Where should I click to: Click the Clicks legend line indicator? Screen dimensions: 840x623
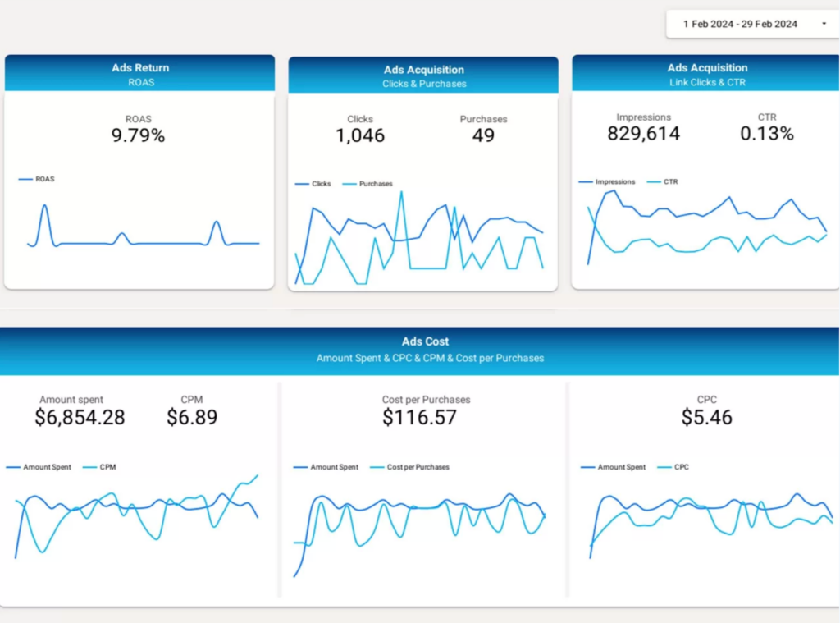coord(303,184)
